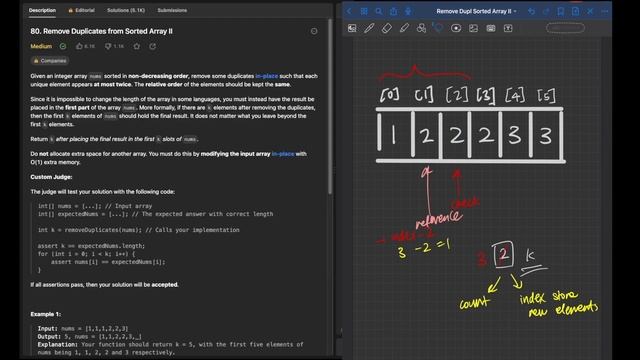
Task: Select the elements/sticker tool
Action: click(456, 28)
